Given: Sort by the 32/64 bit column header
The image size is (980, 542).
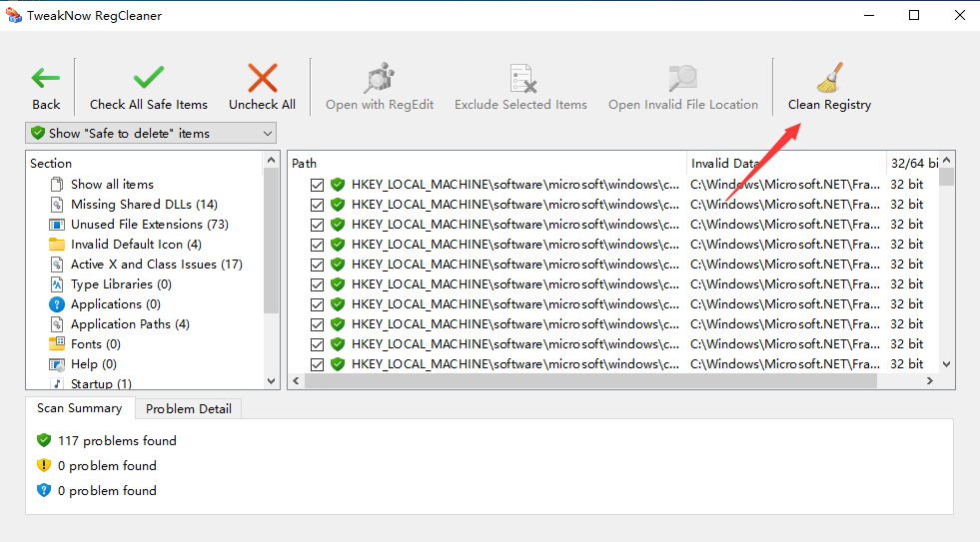Looking at the screenshot, I should pos(913,163).
